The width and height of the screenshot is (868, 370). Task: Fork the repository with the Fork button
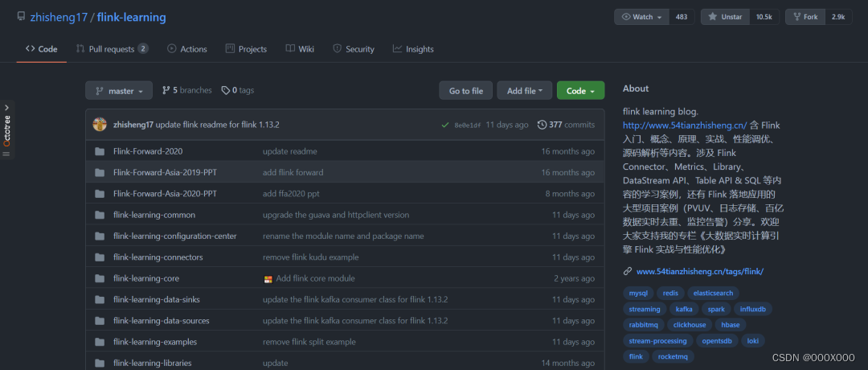[805, 17]
